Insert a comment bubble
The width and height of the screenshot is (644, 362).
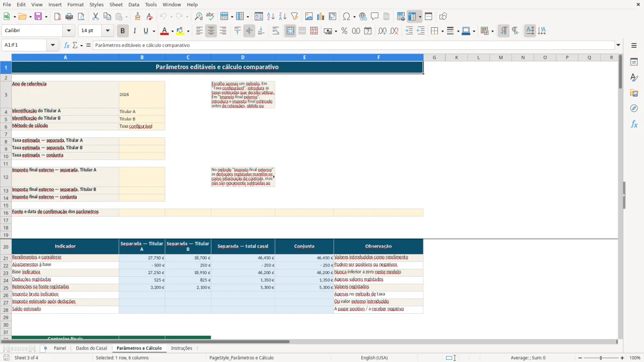click(x=375, y=17)
